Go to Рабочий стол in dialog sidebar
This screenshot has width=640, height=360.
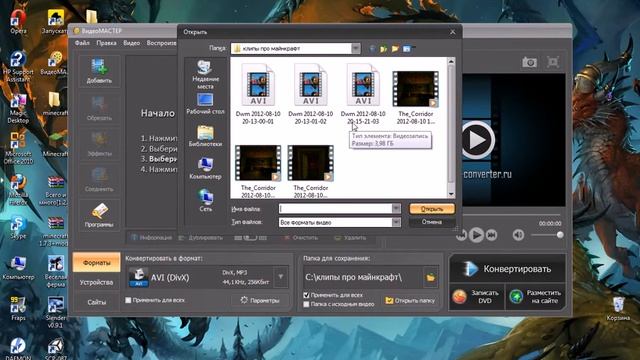coord(205,104)
